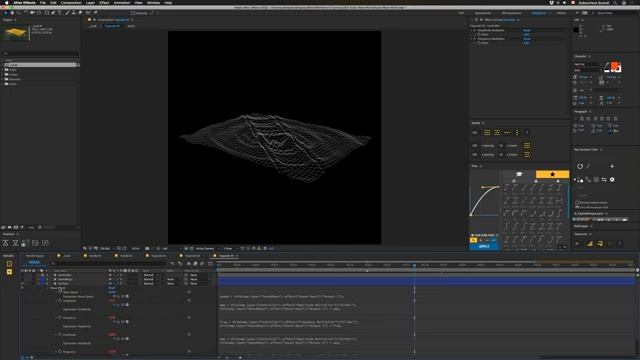Click the APPLY button in Flow panel
The width and height of the screenshot is (640, 360).
pyautogui.click(x=484, y=247)
